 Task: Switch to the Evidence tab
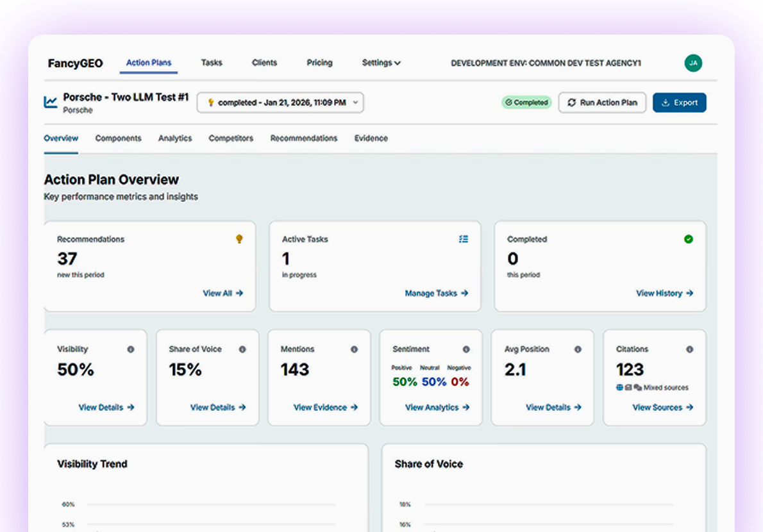[x=371, y=138]
